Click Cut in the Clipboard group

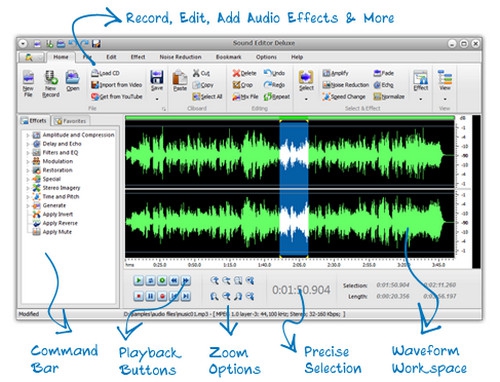pyautogui.click(x=201, y=73)
